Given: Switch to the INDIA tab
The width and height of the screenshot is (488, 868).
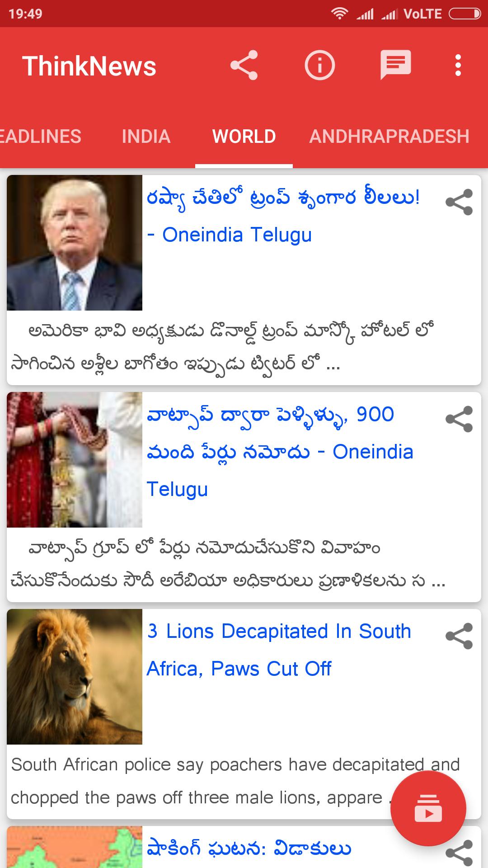Looking at the screenshot, I should click(x=146, y=137).
